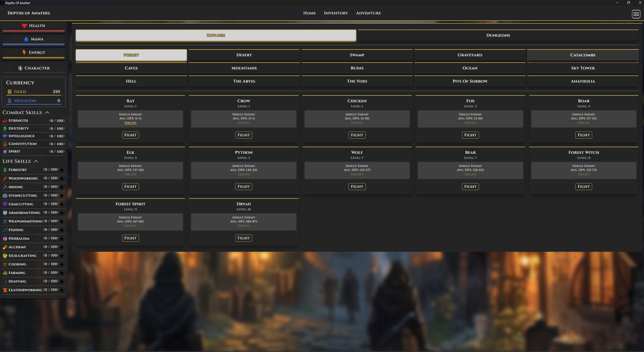Screen dimensions: 644x352
Task: Select the Strength skill icon
Action: 5,120
